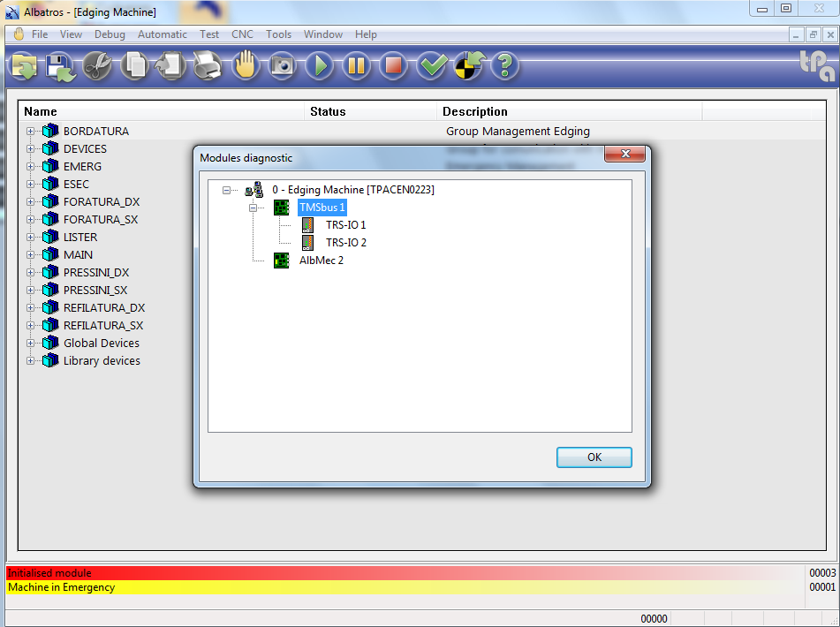This screenshot has height=627, width=840.
Task: Expand the DEVICES group node
Action: (x=31, y=149)
